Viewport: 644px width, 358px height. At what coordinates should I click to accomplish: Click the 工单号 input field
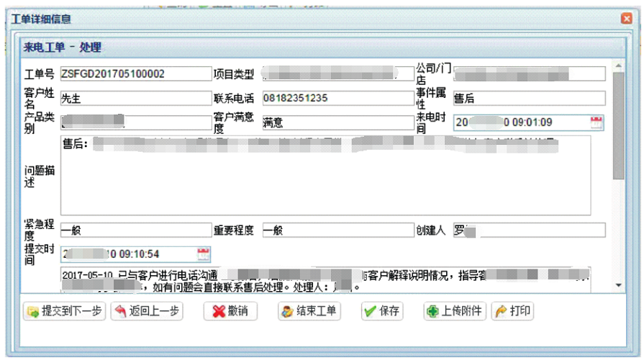(x=135, y=73)
